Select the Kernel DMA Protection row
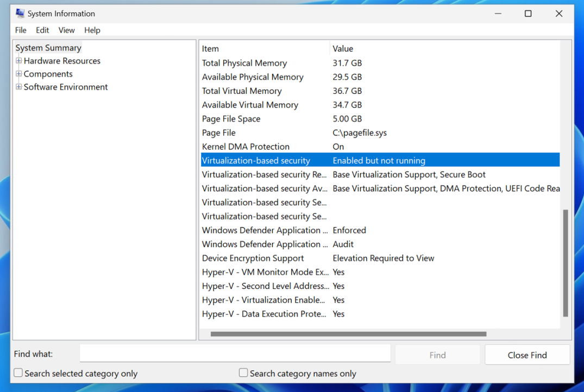The width and height of the screenshot is (584, 392). (246, 147)
